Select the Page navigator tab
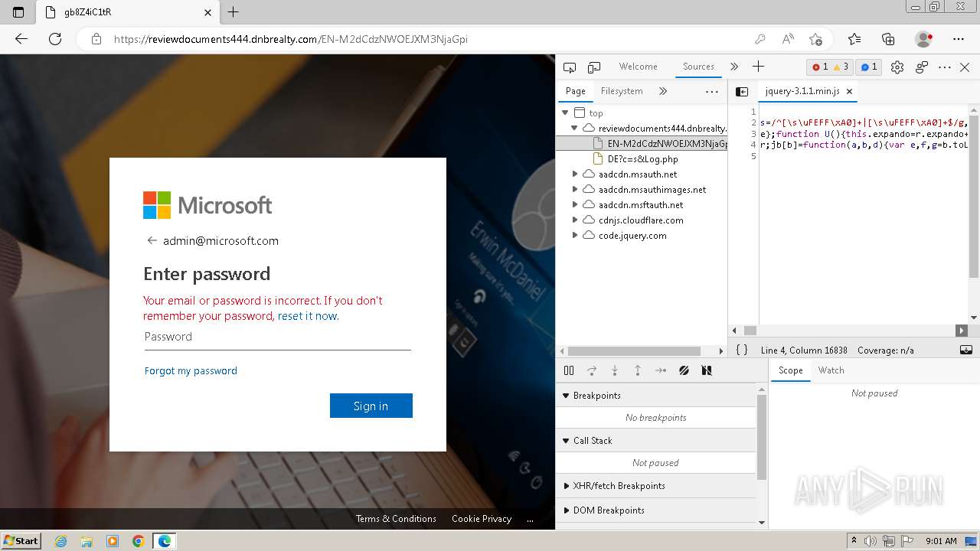This screenshot has width=980, height=551. (575, 91)
